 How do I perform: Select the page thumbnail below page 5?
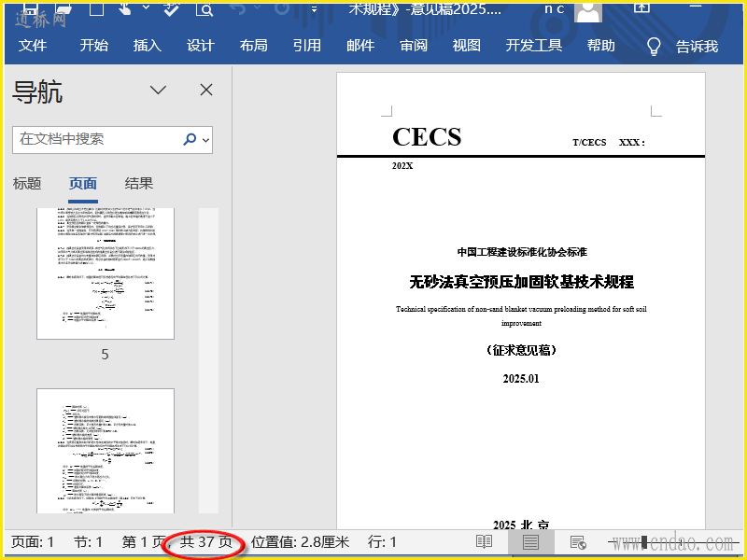pos(106,451)
